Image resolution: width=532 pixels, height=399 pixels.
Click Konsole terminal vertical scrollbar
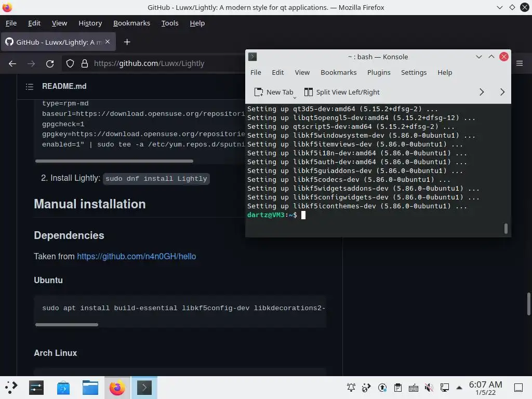tap(506, 229)
